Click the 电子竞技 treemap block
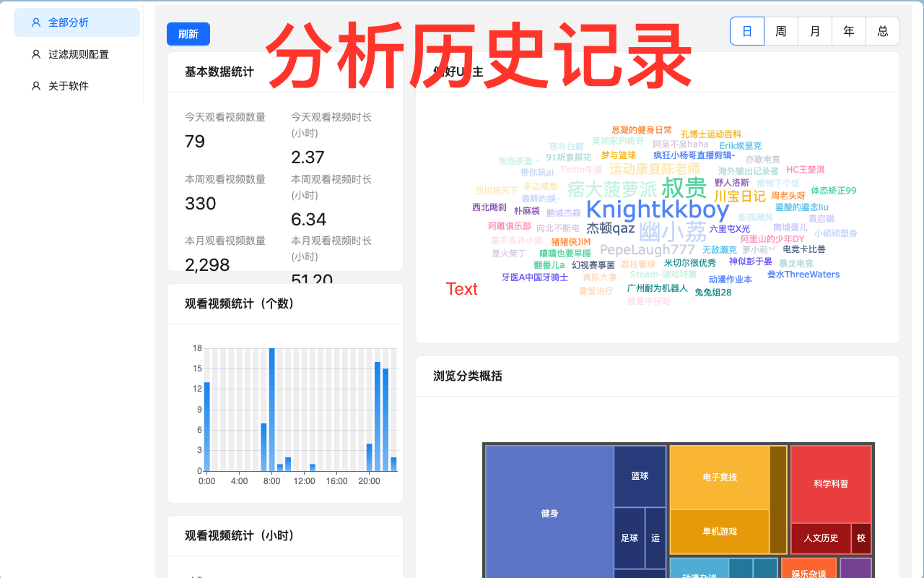Image resolution: width=924 pixels, height=578 pixels. click(x=721, y=475)
